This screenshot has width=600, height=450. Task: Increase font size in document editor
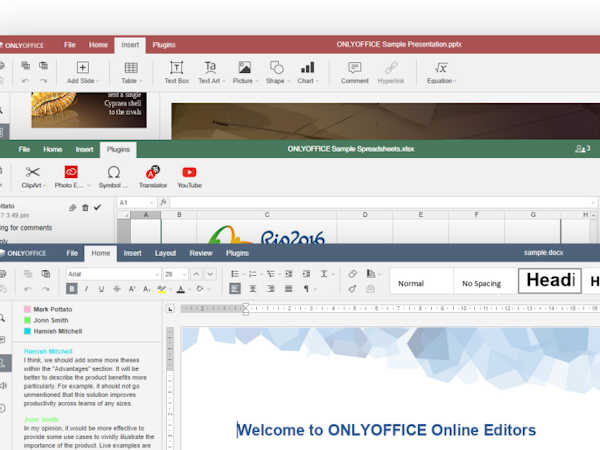[196, 274]
